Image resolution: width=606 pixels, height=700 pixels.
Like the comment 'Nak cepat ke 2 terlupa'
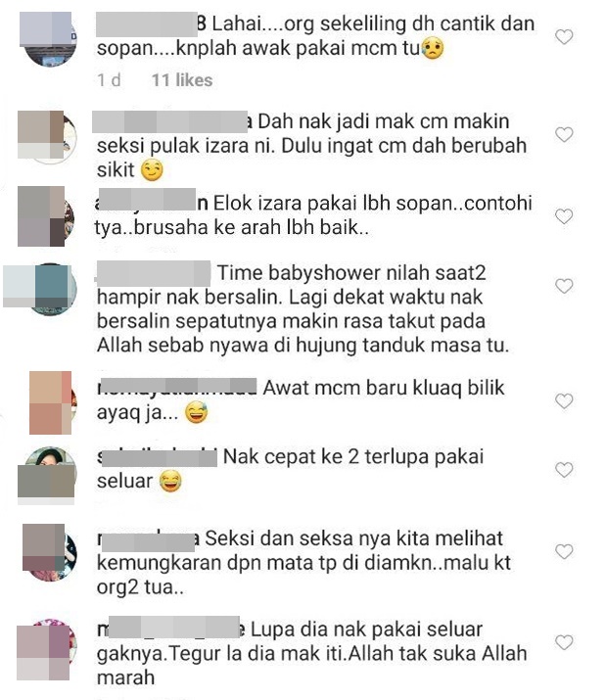click(x=564, y=469)
